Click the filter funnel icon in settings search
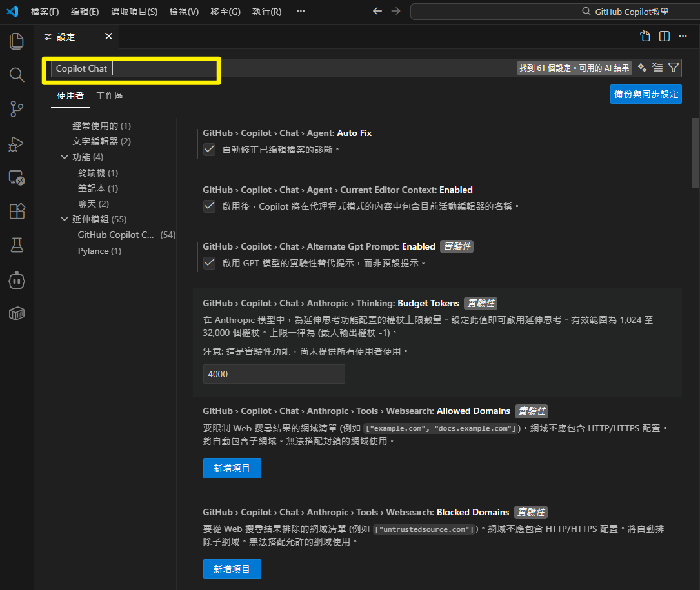Screen dimensions: 700x590 (x=674, y=67)
